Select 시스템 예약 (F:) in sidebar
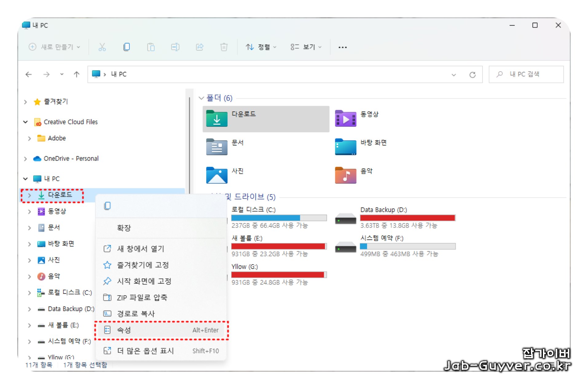This screenshot has height=389, width=588. pyautogui.click(x=69, y=341)
